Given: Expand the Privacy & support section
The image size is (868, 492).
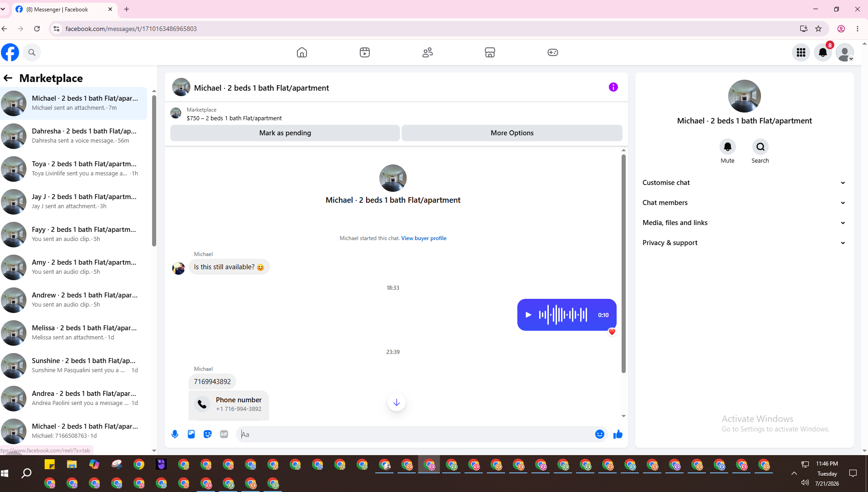Looking at the screenshot, I should 745,243.
